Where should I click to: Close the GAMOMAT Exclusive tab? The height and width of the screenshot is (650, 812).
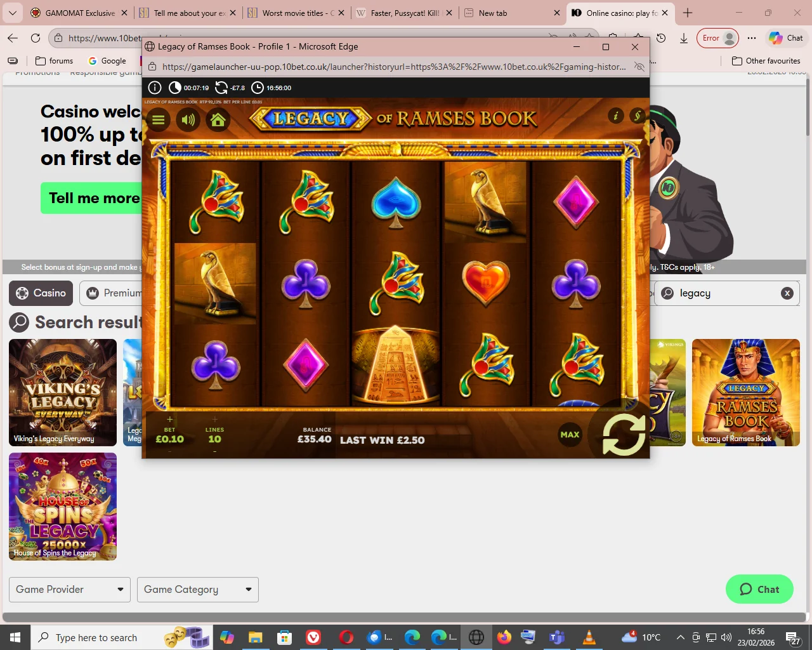124,13
